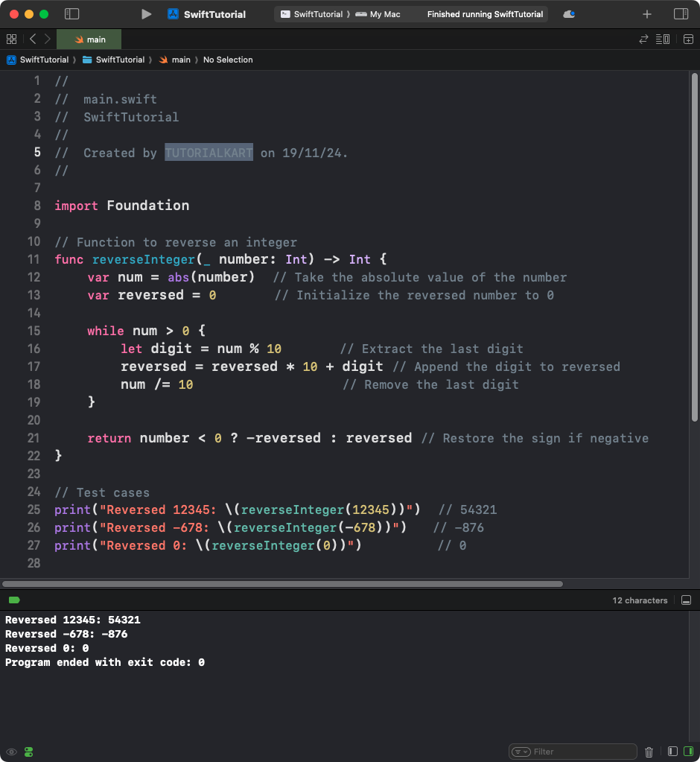700x762 pixels.
Task: Click the plus library button
Action: [646, 14]
